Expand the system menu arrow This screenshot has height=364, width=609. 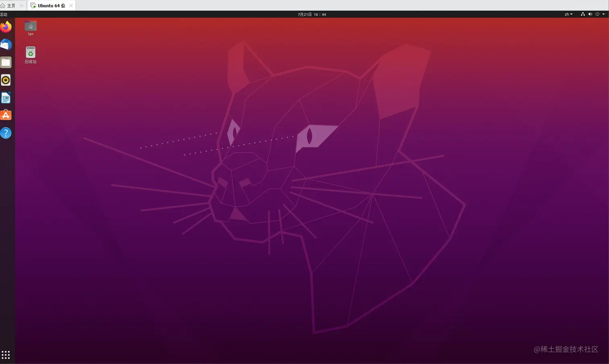[x=603, y=14]
